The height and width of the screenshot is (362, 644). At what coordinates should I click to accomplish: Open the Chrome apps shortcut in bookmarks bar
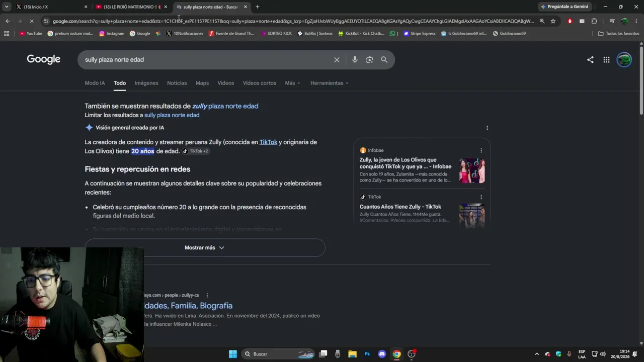pos(7,34)
